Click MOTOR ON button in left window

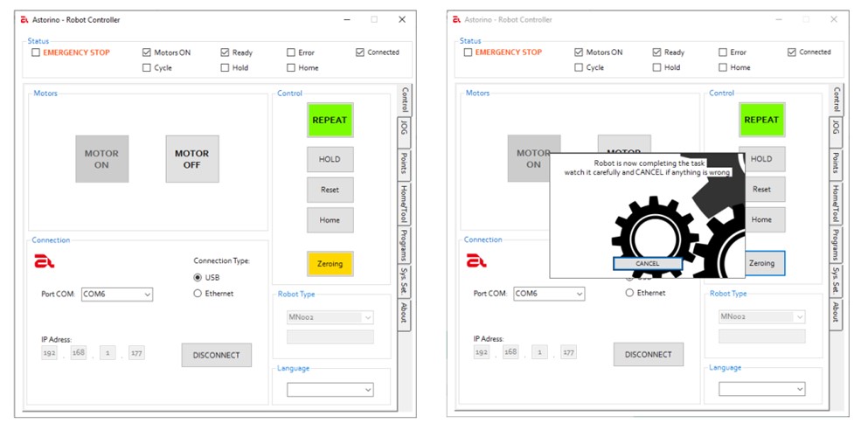click(x=102, y=159)
